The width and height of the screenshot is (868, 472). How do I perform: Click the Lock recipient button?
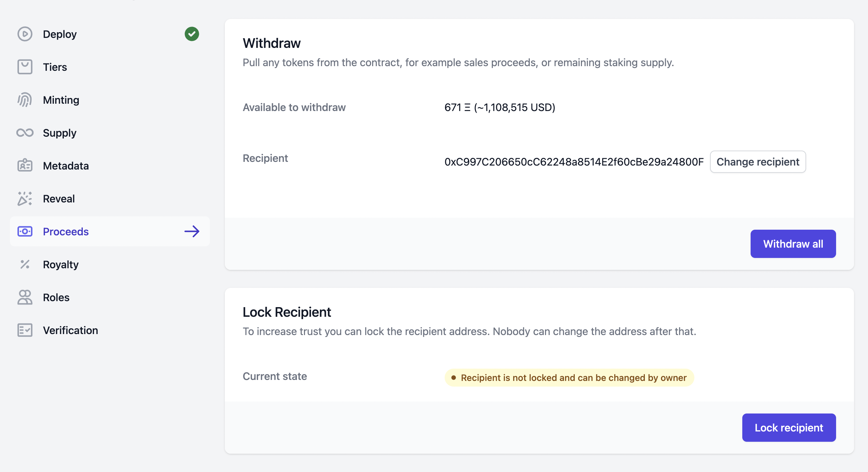pos(789,427)
